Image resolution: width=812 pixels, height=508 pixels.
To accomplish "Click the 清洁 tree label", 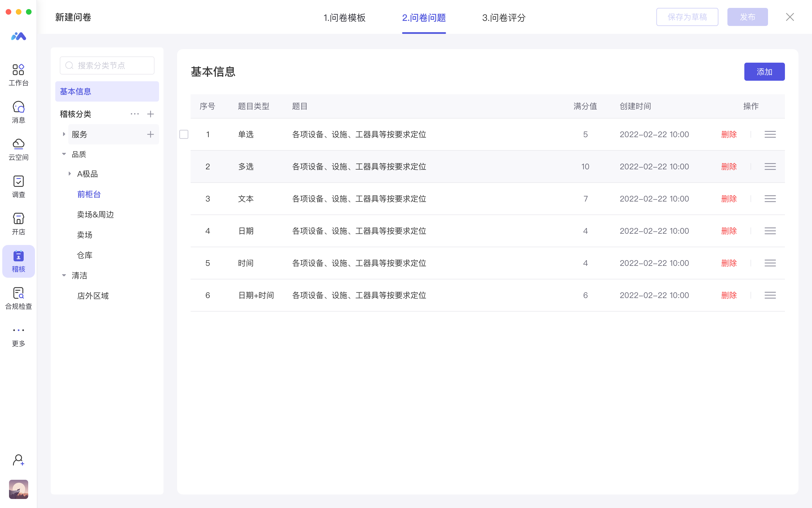I will coord(80,275).
